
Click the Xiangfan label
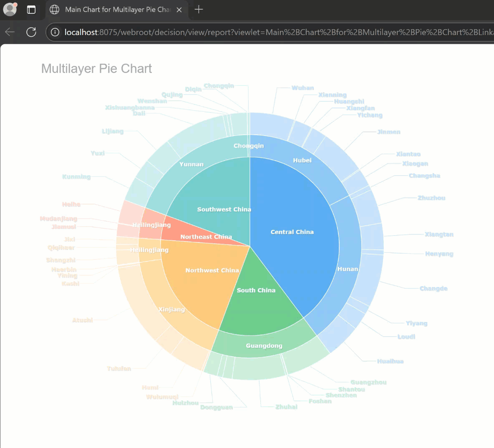[360, 108]
